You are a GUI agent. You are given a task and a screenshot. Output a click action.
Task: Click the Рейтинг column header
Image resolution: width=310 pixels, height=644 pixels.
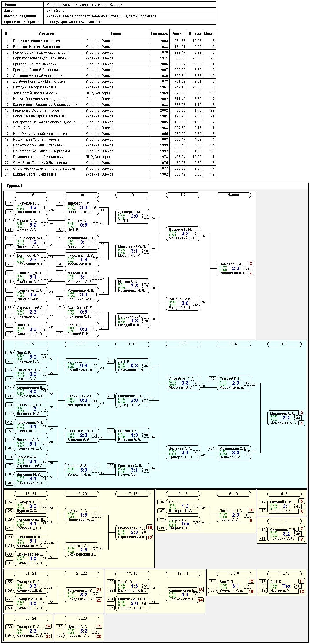click(178, 34)
